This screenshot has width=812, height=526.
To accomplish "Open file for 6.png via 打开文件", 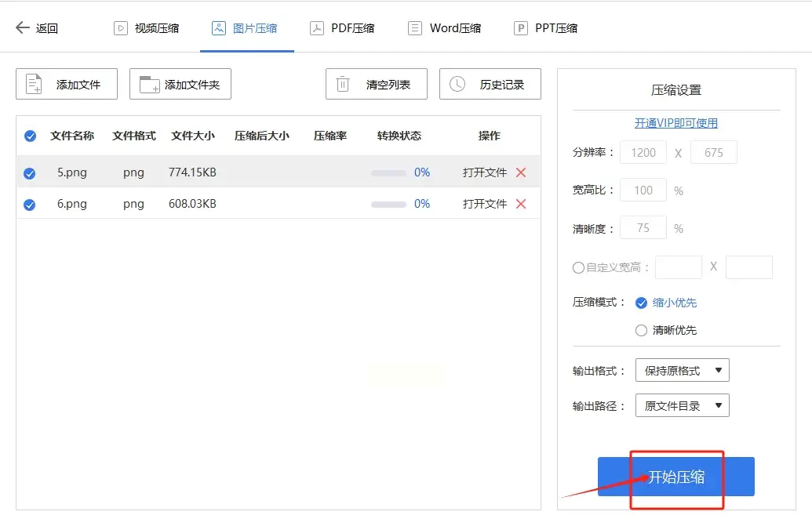I will click(485, 204).
